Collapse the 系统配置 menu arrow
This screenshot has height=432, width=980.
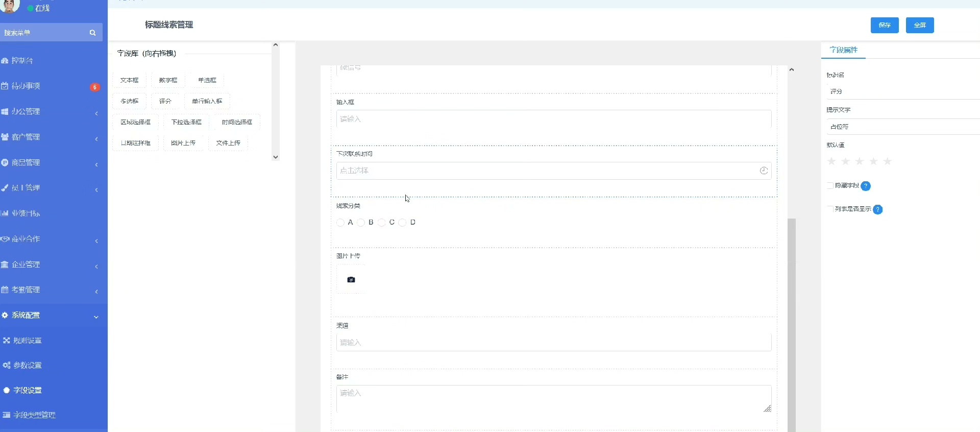tap(96, 317)
